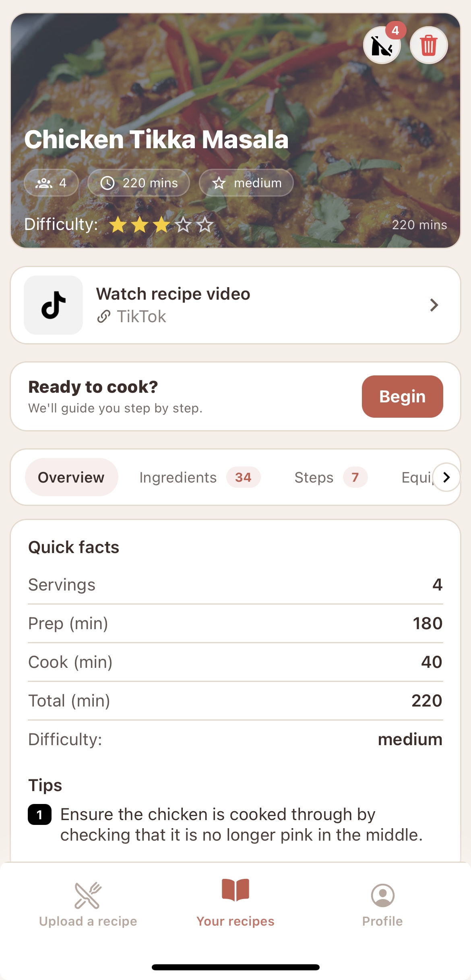This screenshot has height=980, width=471.
Task: Click the Watch recipe video link
Action: (x=173, y=294)
